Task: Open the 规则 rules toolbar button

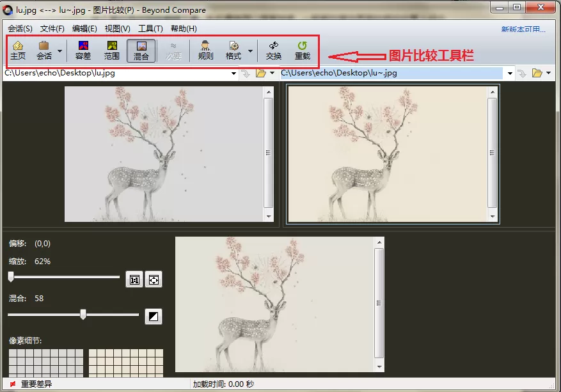Action: pyautogui.click(x=205, y=50)
